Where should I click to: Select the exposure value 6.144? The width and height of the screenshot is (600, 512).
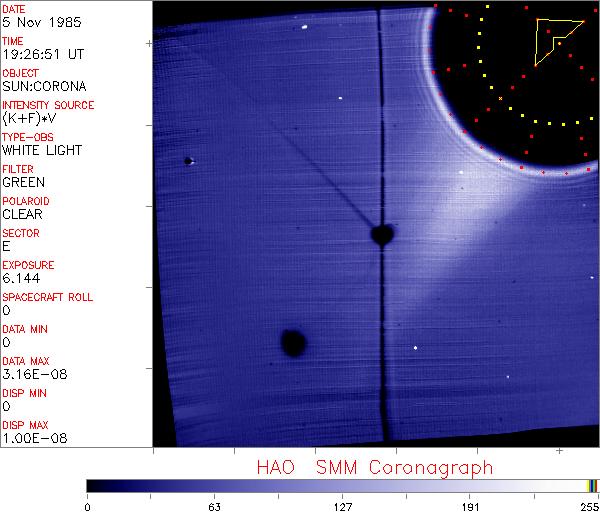(x=20, y=278)
